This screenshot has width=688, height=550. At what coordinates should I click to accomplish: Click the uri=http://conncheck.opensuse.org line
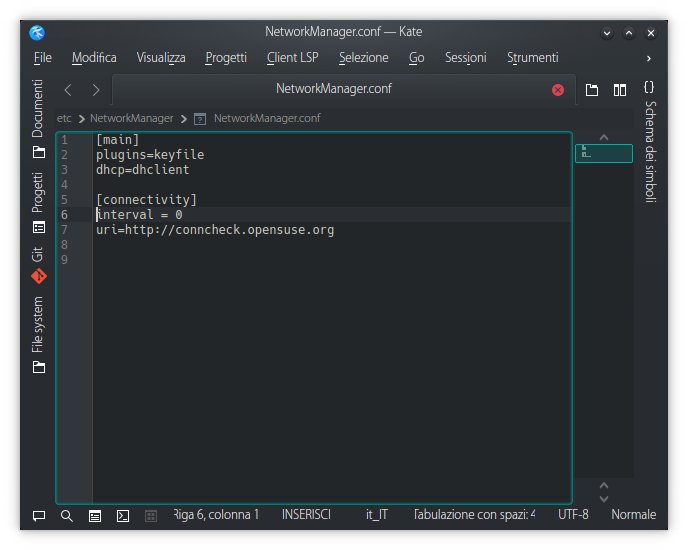point(215,230)
